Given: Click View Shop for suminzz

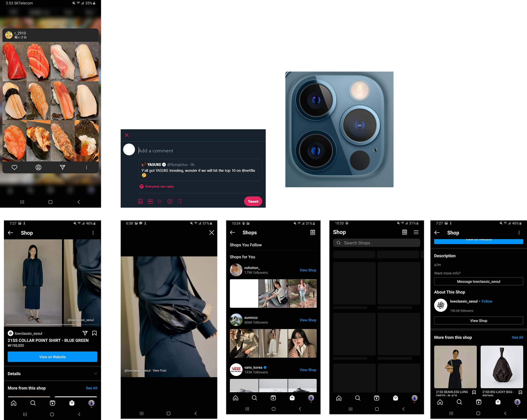Looking at the screenshot, I should coord(308,320).
